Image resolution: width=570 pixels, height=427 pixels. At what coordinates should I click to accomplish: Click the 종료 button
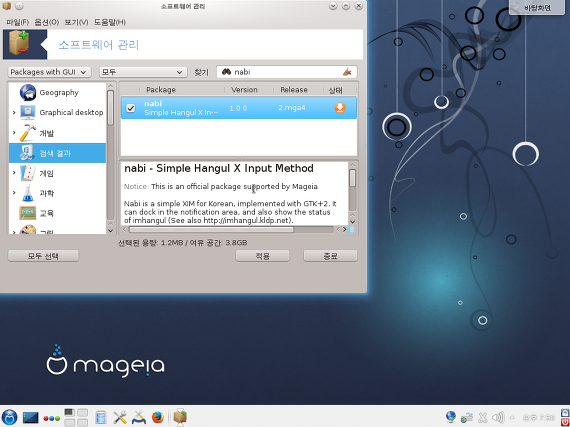click(330, 256)
